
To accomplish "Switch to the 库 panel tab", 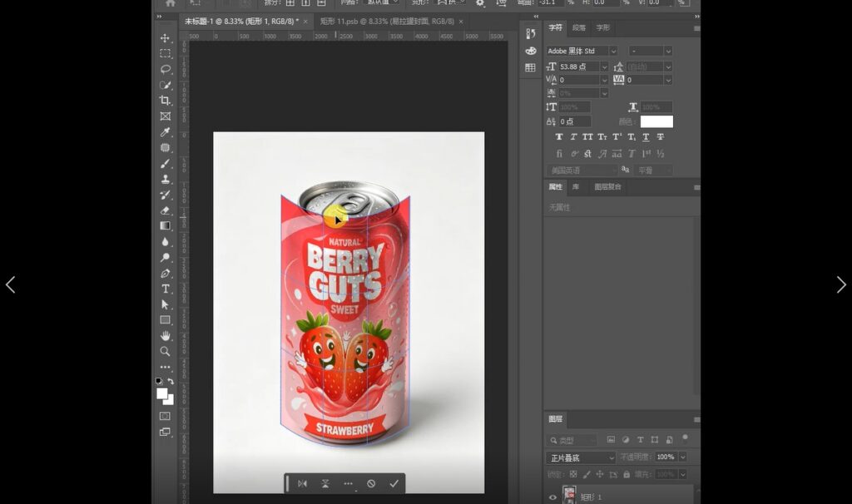I will click(576, 187).
